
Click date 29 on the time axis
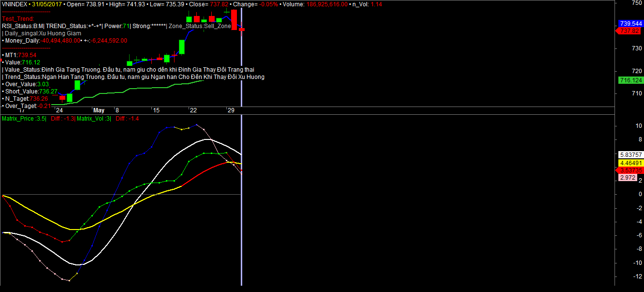[x=231, y=110]
